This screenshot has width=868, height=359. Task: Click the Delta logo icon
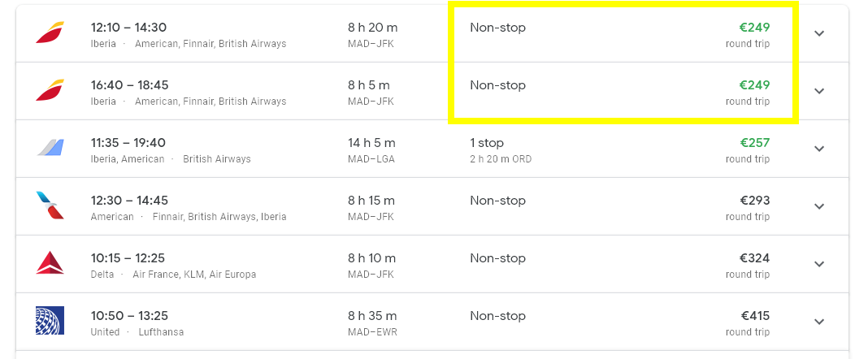[x=50, y=262]
